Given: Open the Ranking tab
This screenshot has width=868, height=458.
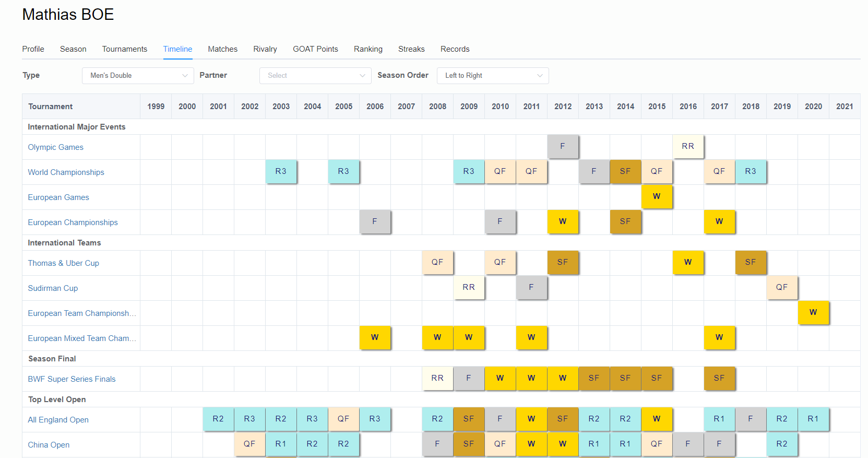Looking at the screenshot, I should click(368, 49).
